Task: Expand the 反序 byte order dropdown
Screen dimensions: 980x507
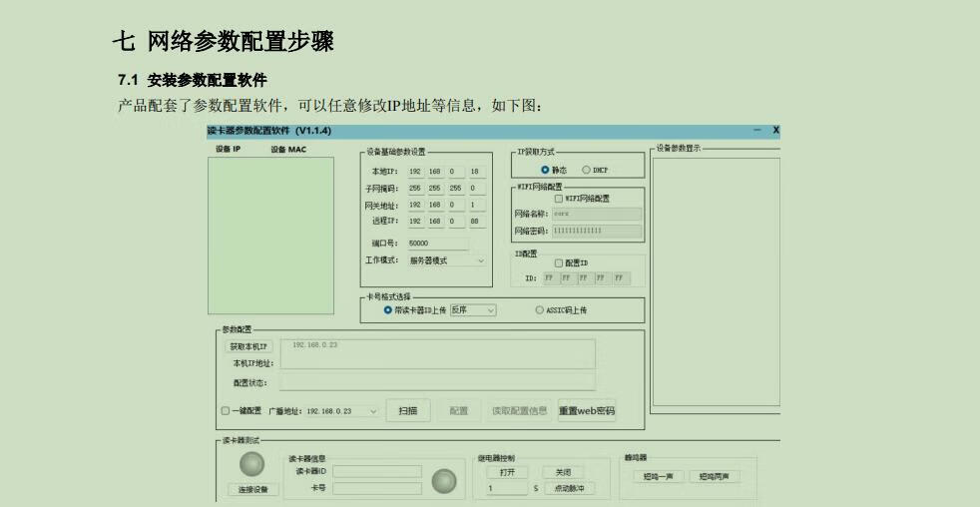Action: pyautogui.click(x=473, y=310)
